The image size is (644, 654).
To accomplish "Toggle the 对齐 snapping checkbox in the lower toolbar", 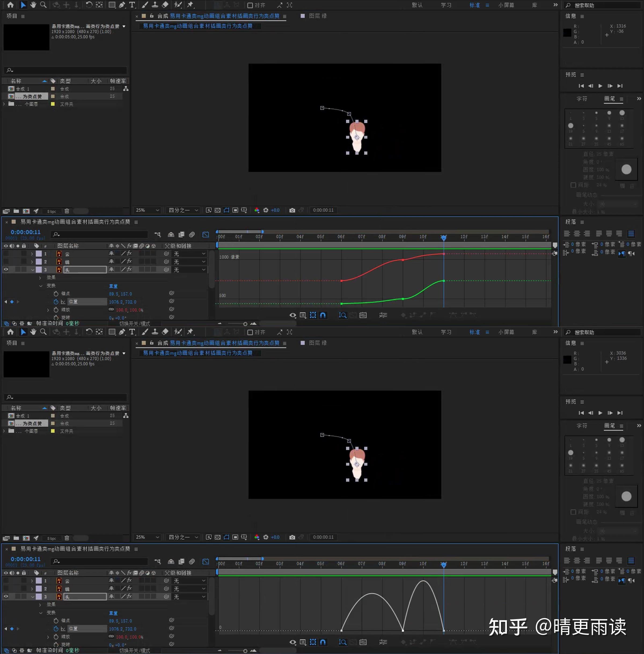I will [250, 332].
